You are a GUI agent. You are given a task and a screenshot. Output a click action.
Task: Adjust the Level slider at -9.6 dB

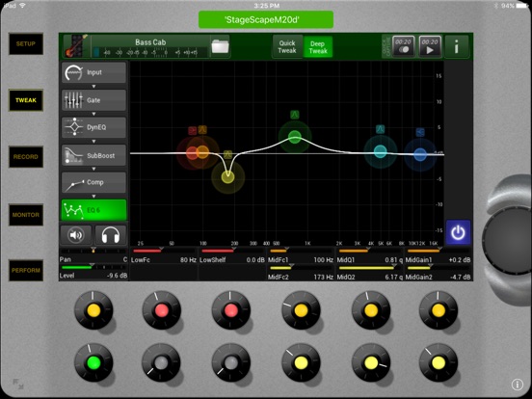point(93,267)
